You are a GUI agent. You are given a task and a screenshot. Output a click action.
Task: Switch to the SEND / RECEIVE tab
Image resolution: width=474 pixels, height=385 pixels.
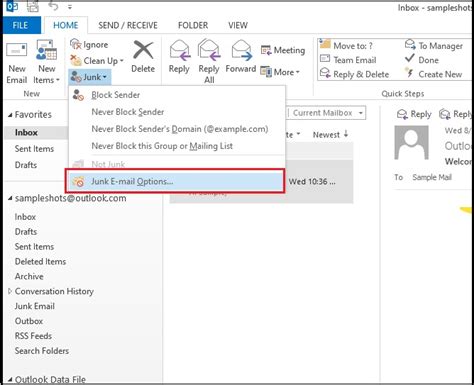tap(128, 25)
